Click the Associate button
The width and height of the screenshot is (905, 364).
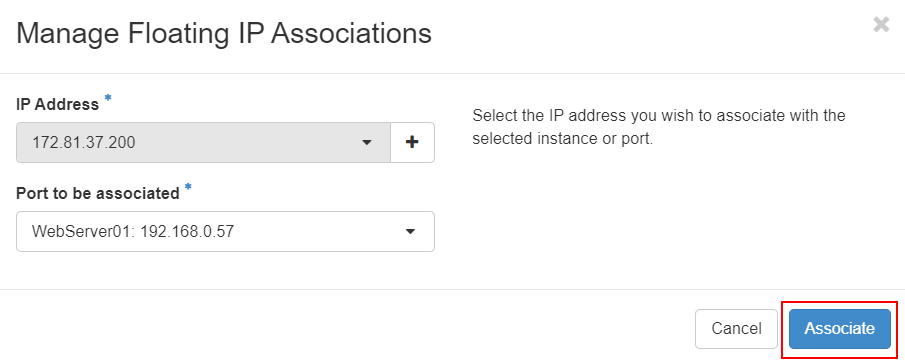[840, 329]
